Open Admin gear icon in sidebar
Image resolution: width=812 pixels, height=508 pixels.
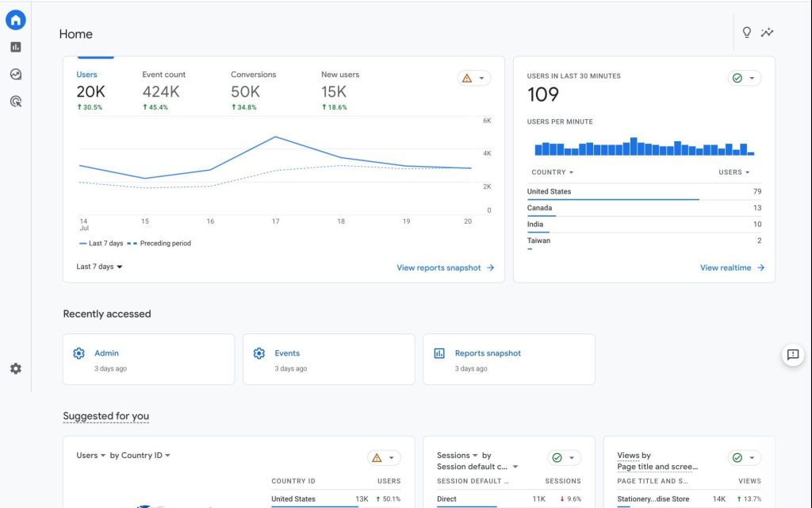pyautogui.click(x=16, y=368)
